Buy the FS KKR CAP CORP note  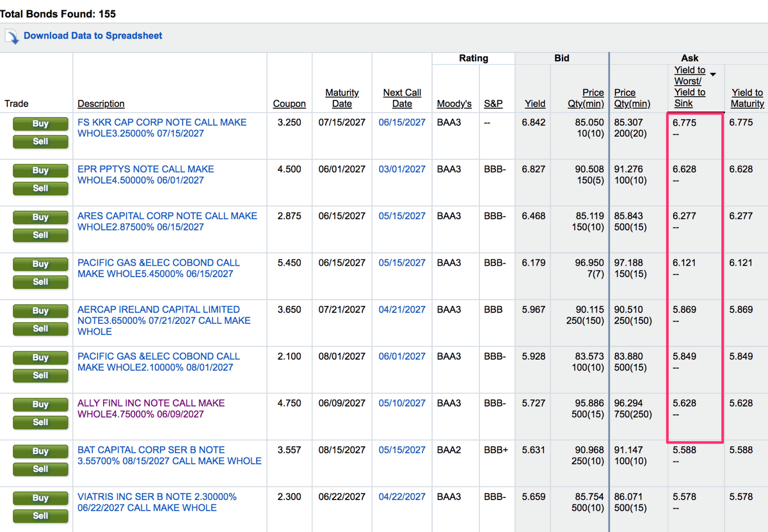pyautogui.click(x=40, y=124)
